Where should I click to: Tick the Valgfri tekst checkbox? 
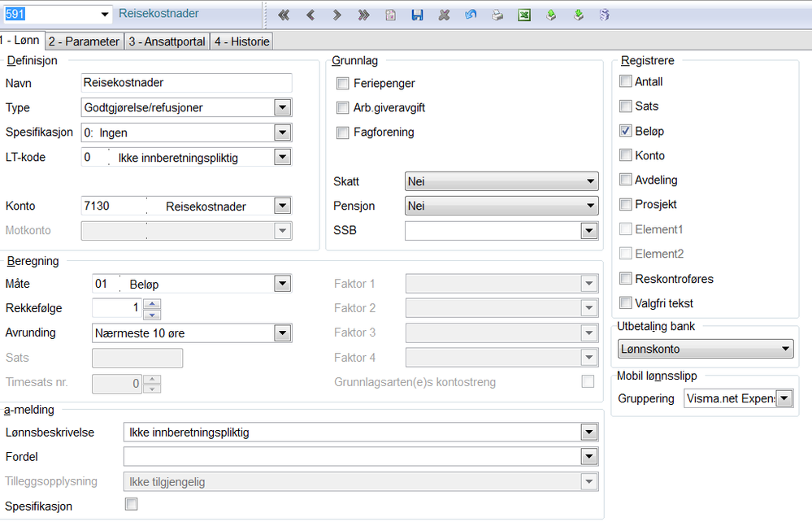(625, 302)
